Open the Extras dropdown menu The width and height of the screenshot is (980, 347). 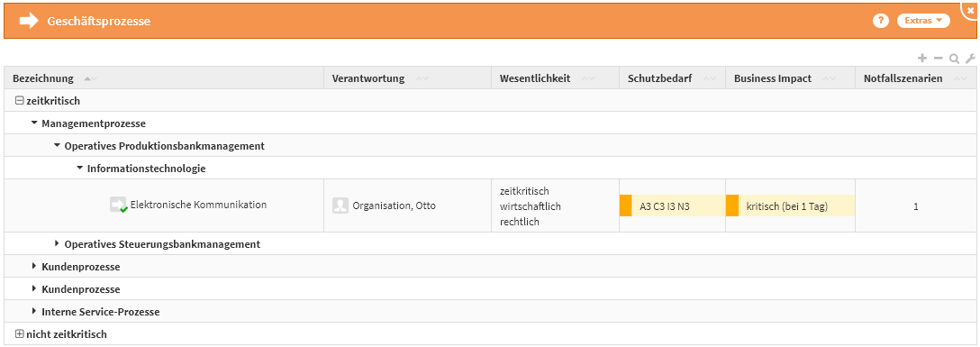pyautogui.click(x=923, y=21)
